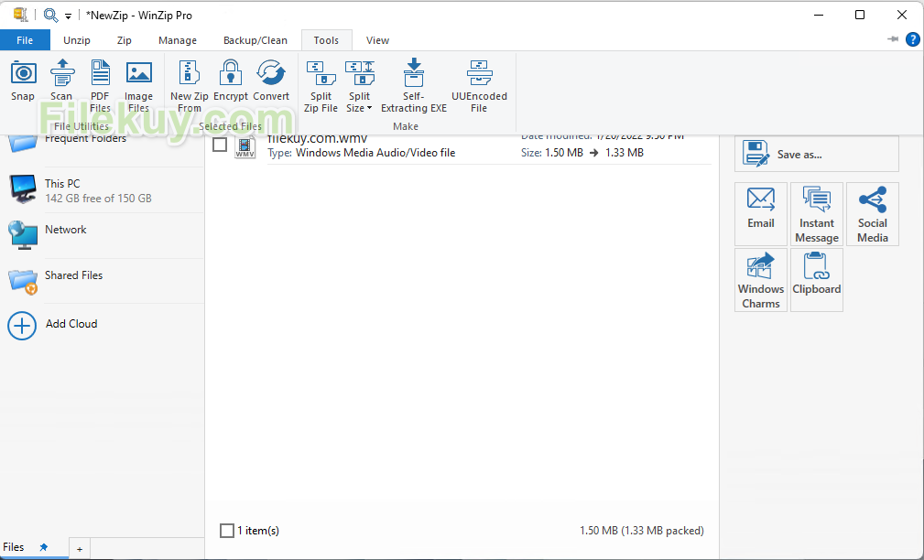
Task: Open the File menu
Action: point(25,40)
